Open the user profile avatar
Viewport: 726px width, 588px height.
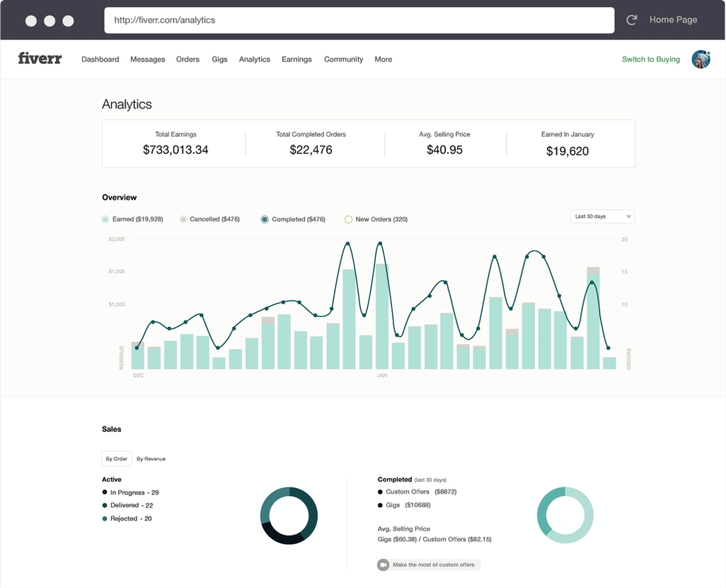click(700, 60)
